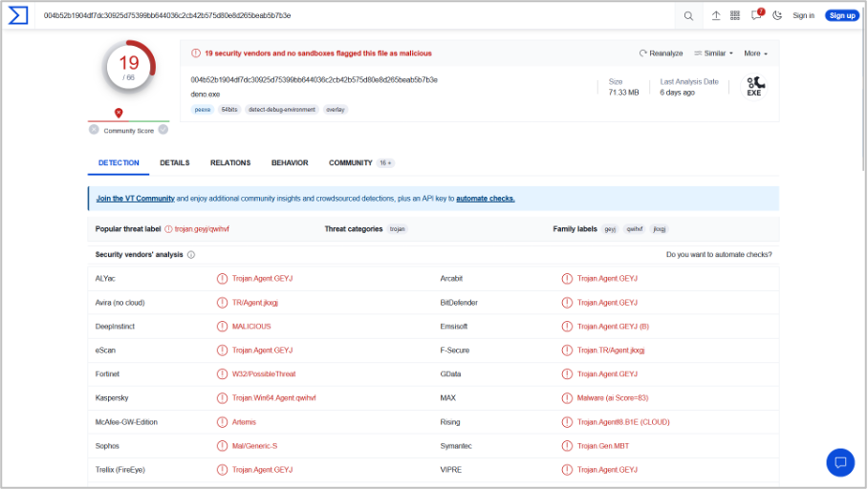
Task: Open the apps grid icon
Action: click(735, 15)
